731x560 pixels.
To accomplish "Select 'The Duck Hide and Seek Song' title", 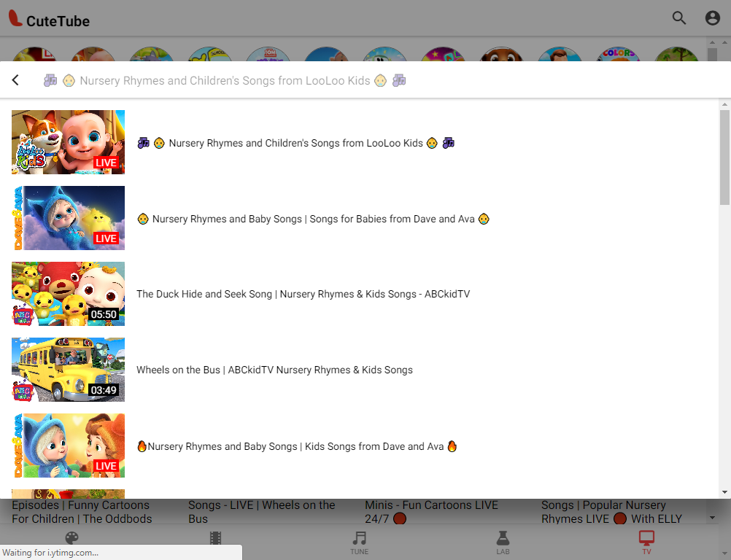I will click(x=303, y=294).
